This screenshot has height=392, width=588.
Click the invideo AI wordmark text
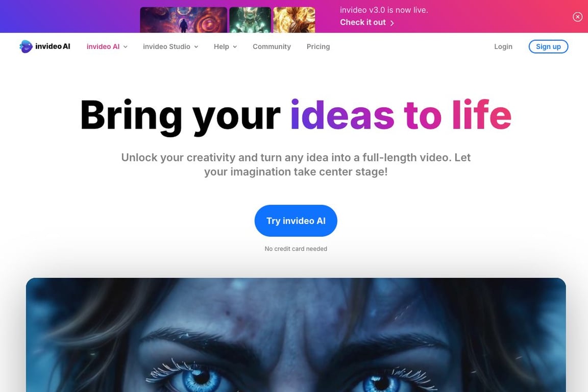click(53, 46)
